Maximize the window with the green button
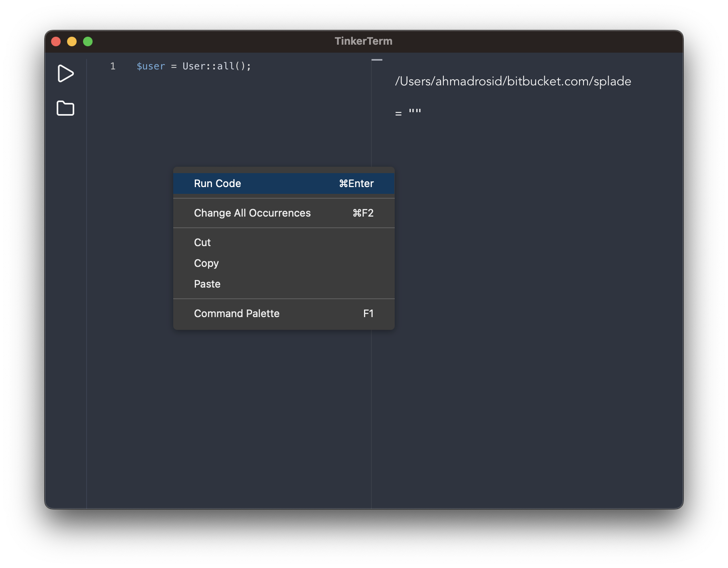 point(88,41)
